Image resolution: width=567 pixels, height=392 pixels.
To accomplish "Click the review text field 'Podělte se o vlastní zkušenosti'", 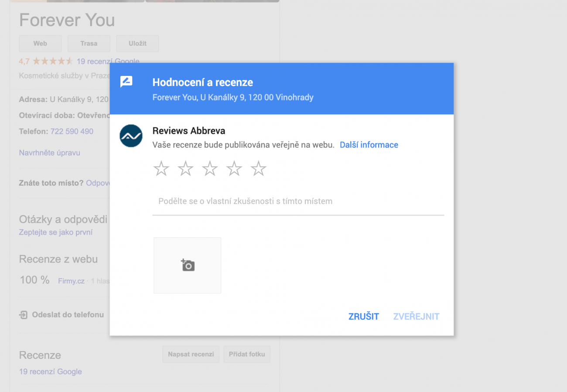I will [298, 201].
